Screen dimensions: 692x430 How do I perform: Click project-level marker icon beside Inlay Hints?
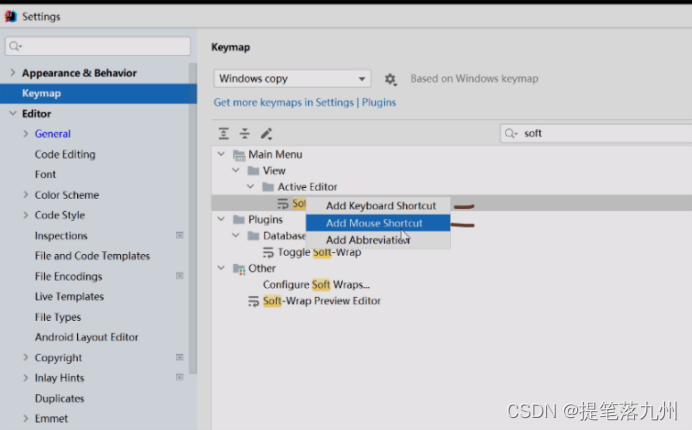(180, 377)
